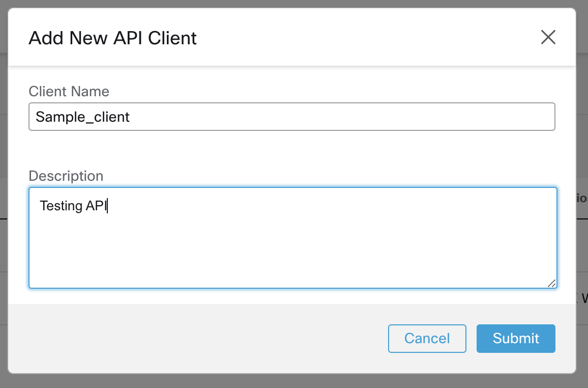
Task: Click the X icon in the dialog header
Action: point(548,37)
